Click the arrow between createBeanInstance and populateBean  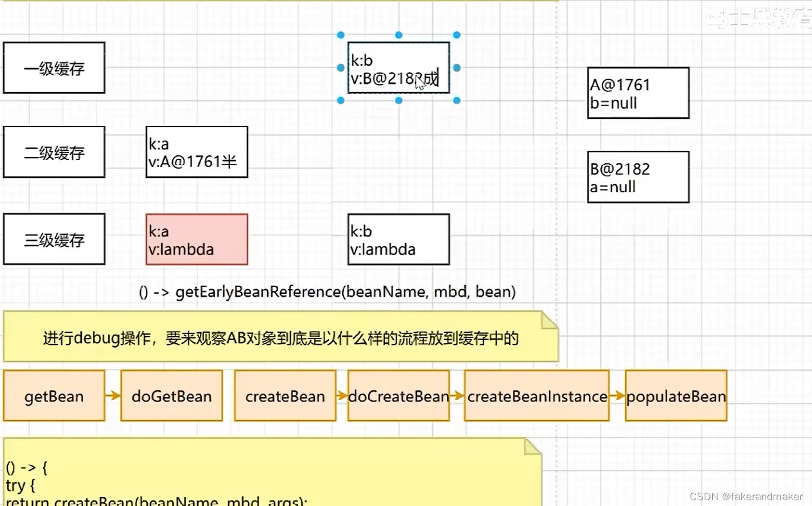click(618, 395)
